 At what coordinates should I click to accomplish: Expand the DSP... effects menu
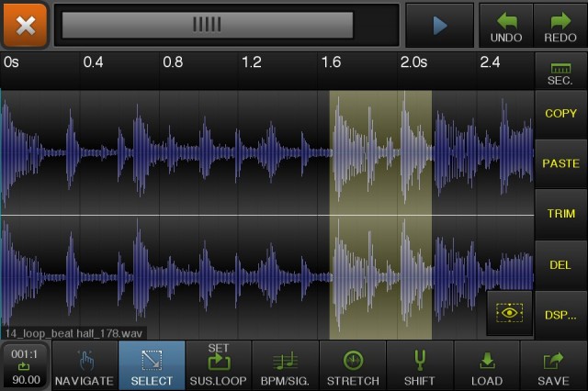[x=560, y=314]
